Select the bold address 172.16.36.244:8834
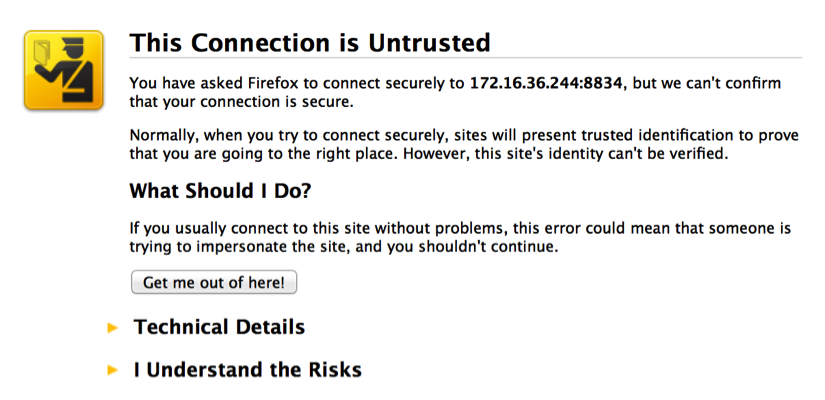This screenshot has height=400, width=825. 547,83
